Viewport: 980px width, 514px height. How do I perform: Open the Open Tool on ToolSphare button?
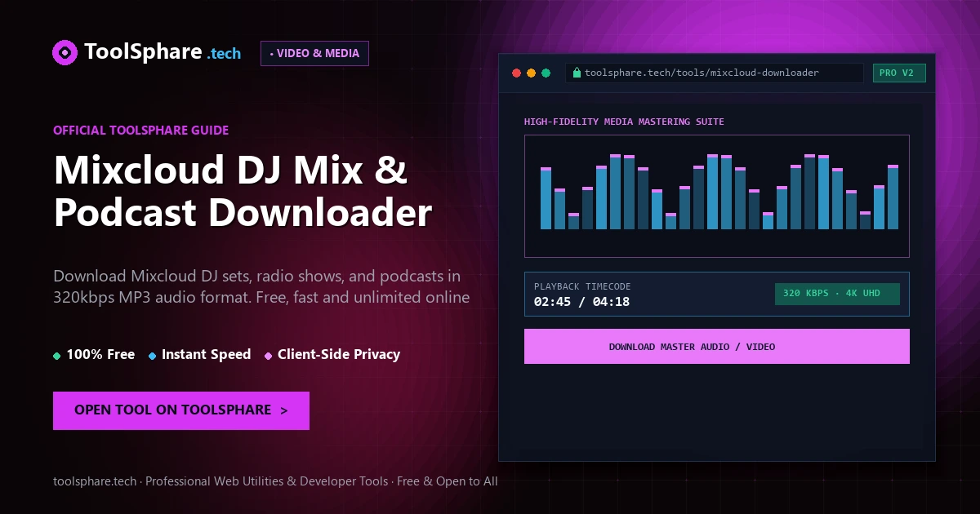181,410
